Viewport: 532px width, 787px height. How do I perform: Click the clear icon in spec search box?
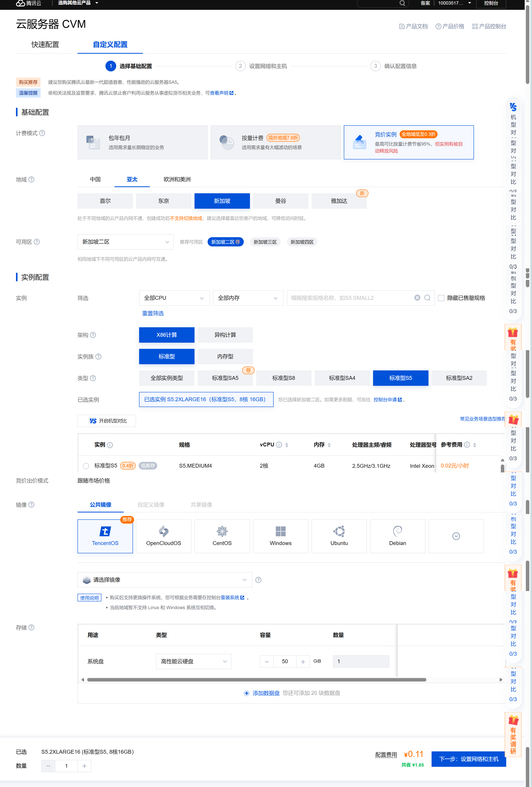click(417, 298)
